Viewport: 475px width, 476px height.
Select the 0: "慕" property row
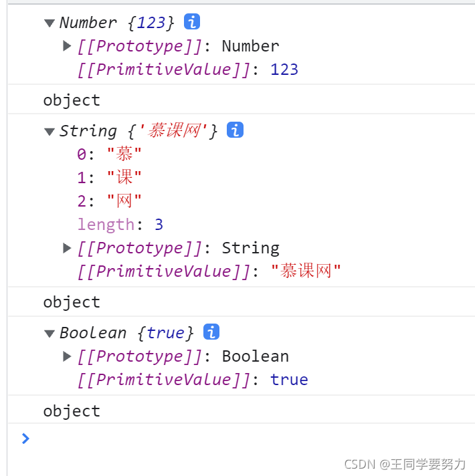(x=109, y=154)
